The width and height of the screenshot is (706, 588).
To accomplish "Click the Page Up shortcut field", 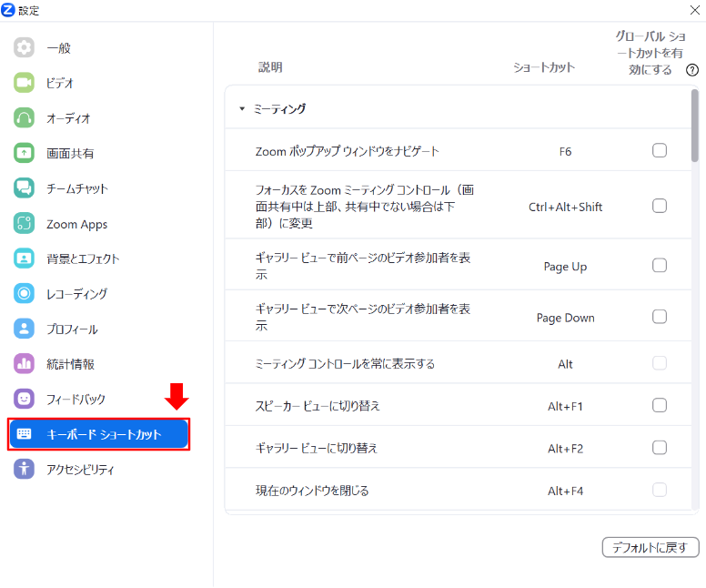I will click(x=565, y=267).
